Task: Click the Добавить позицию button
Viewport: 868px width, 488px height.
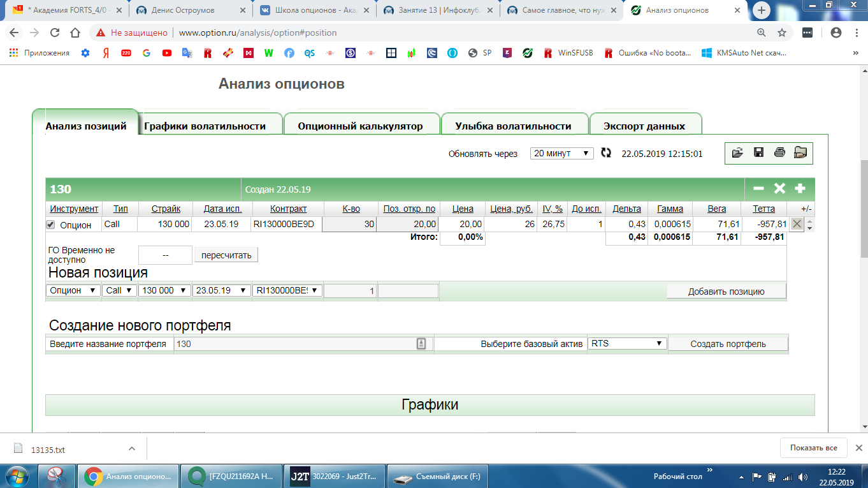Action: click(727, 292)
